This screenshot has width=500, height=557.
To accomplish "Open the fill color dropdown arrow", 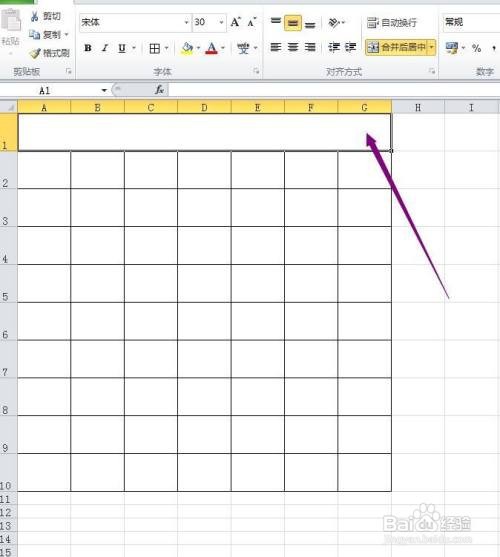I will pos(198,48).
